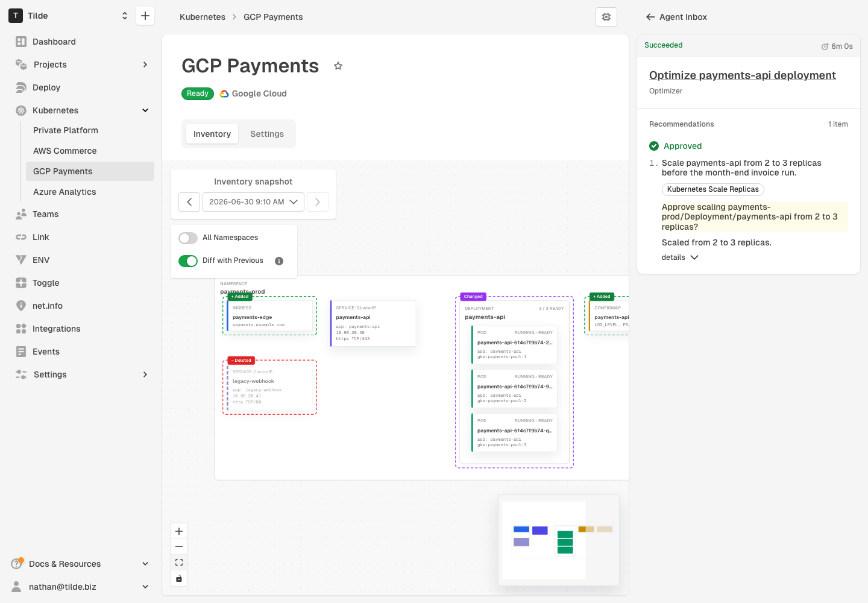
Task: Select the payments-api ClusterIP service card
Action: click(373, 323)
